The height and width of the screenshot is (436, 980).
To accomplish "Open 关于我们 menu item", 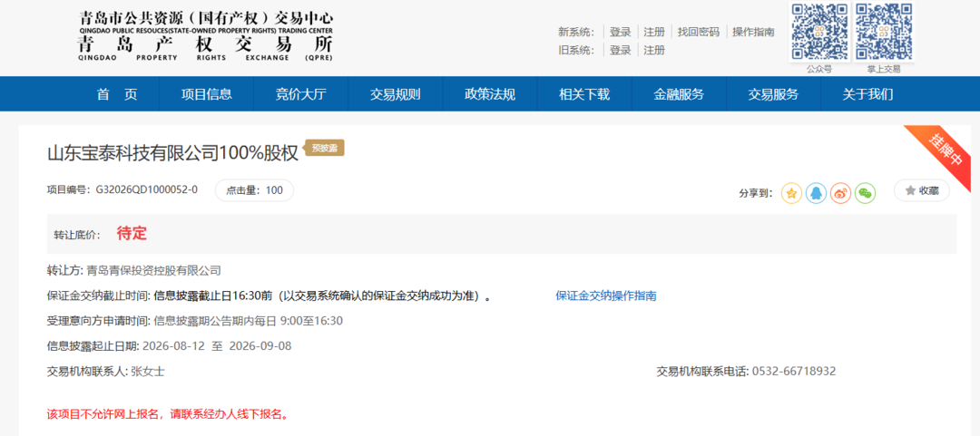I will pos(867,94).
